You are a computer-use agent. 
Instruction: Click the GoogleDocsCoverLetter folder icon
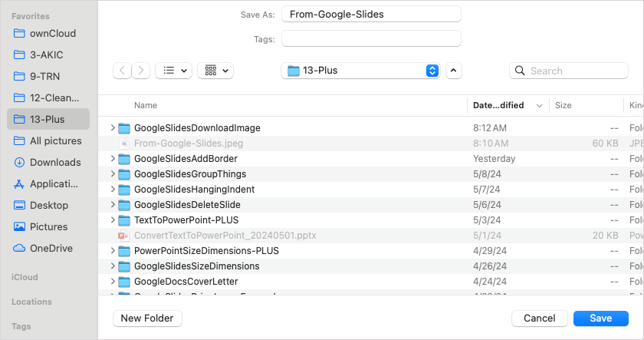click(124, 282)
